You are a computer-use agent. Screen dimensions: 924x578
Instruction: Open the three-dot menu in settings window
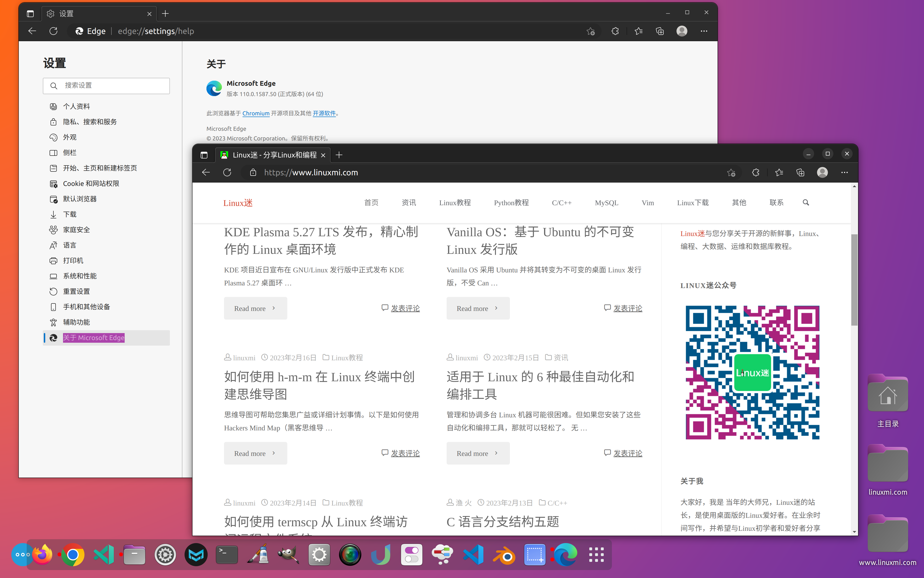[704, 31]
